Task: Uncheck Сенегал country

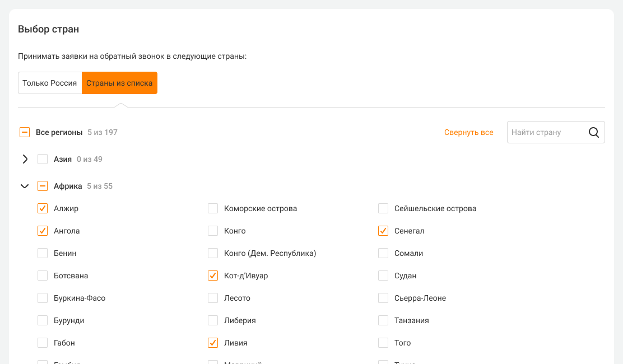Action: (383, 231)
